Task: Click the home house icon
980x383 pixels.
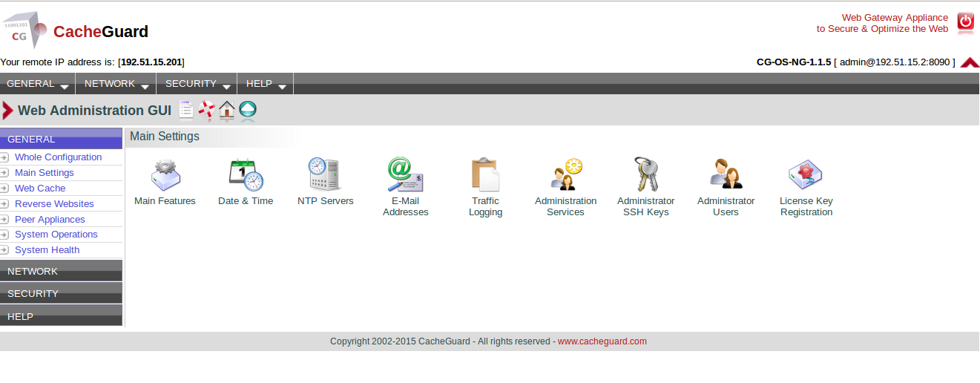Action: 227,111
